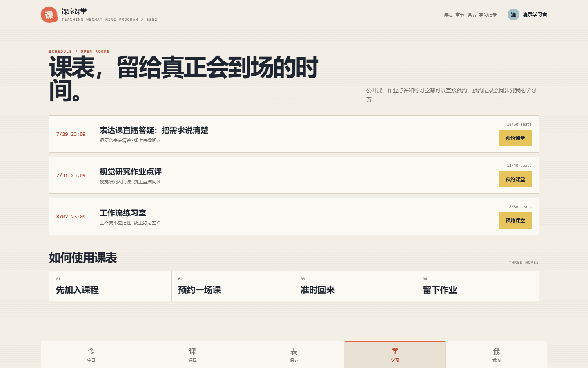Book 预约课堂 for 工作流练习室
The width and height of the screenshot is (588, 368).
click(x=515, y=220)
